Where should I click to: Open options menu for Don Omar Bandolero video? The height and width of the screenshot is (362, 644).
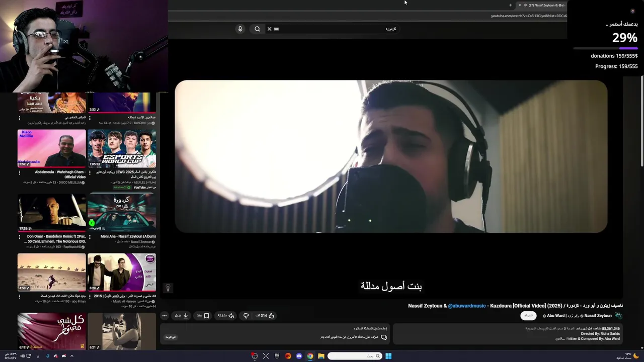pyautogui.click(x=20, y=237)
